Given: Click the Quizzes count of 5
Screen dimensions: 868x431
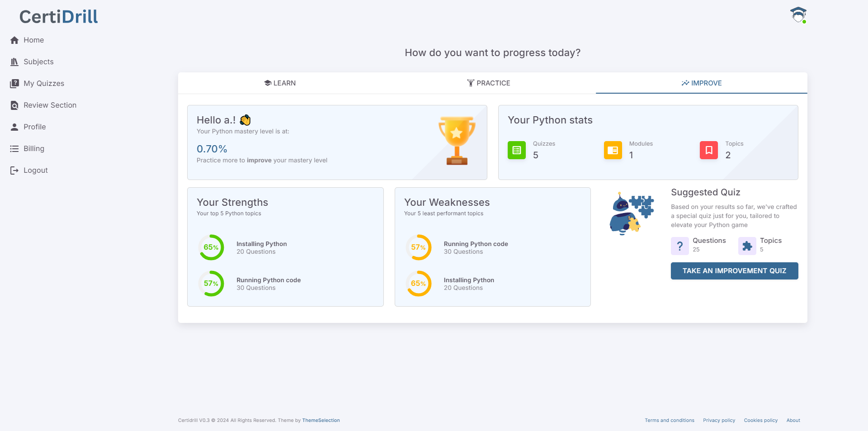Looking at the screenshot, I should [536, 155].
